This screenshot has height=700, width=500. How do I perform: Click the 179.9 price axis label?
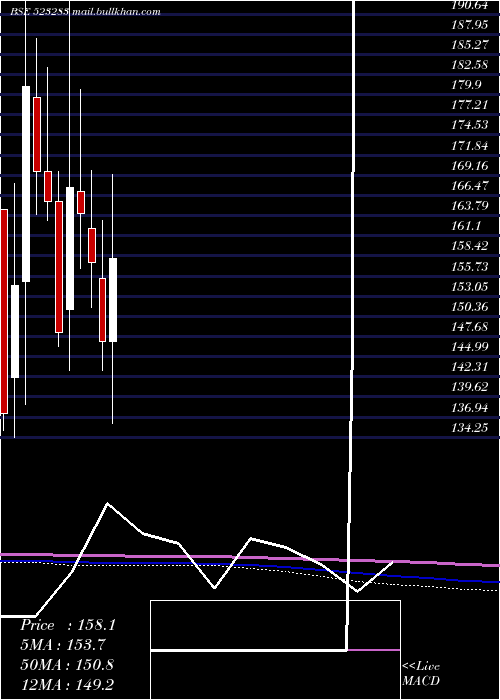(467, 85)
